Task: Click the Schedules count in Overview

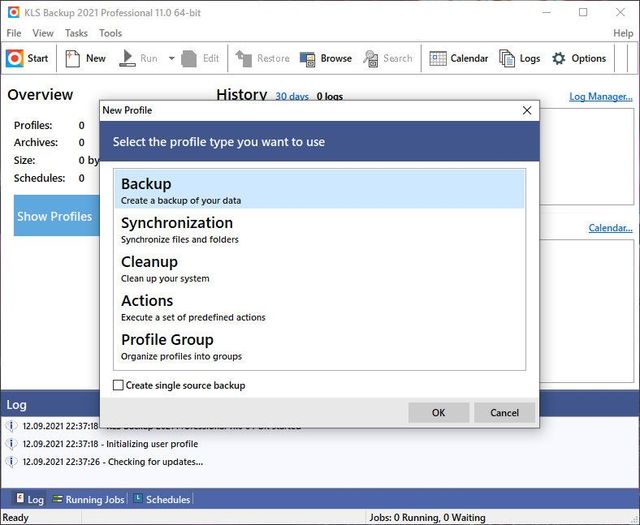Action: click(x=82, y=178)
